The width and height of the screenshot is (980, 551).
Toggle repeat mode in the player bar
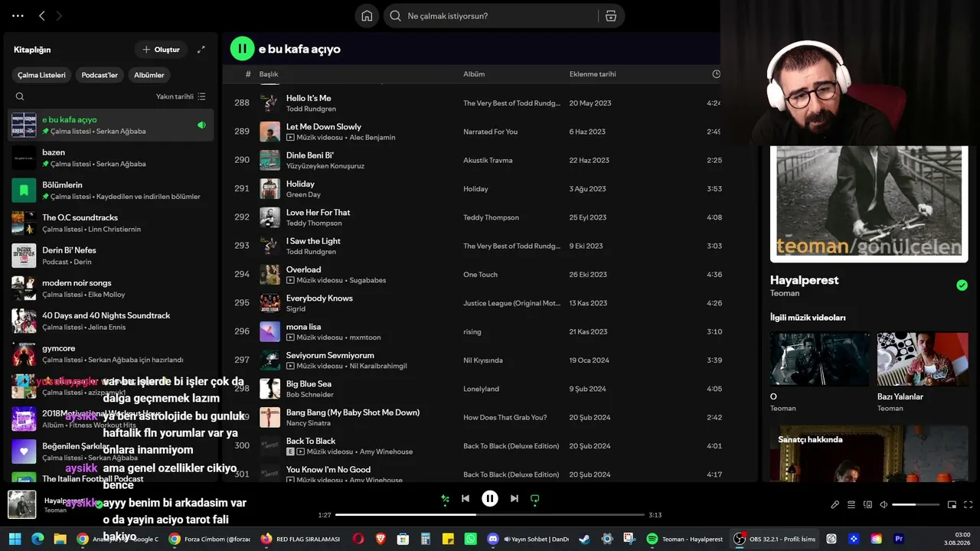pos(535,499)
